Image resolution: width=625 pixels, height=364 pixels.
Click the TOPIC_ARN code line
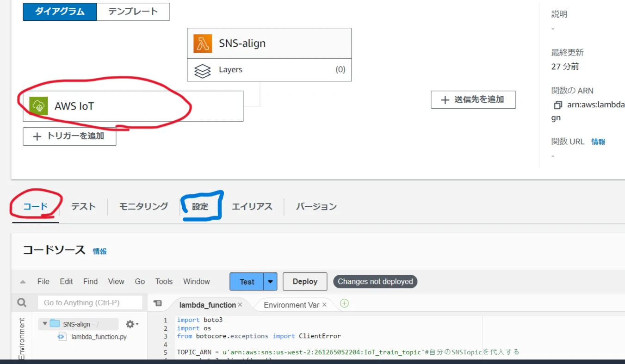point(348,352)
